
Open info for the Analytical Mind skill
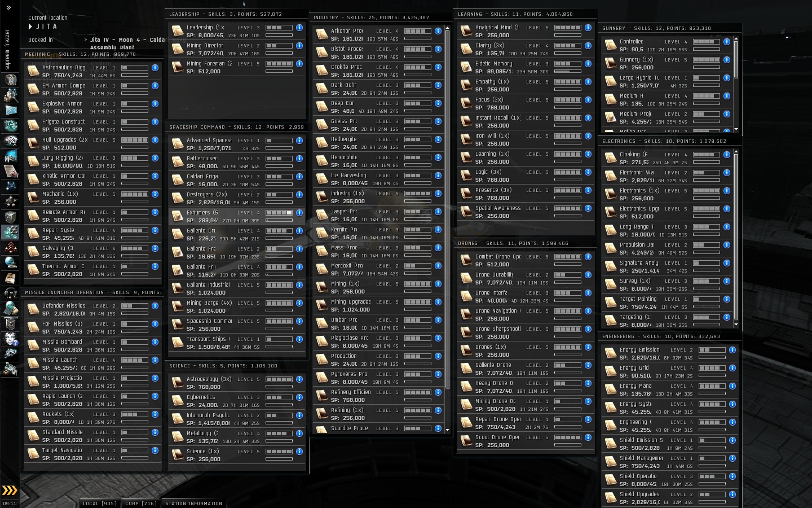tap(588, 28)
